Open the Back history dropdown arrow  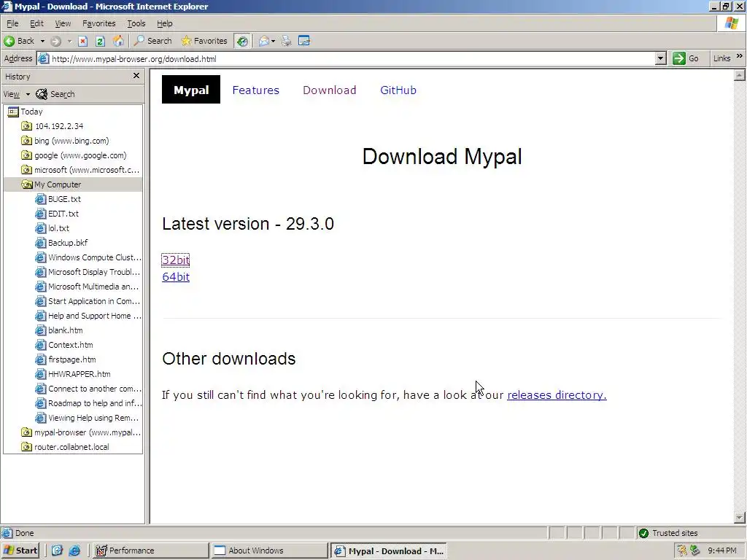[42, 41]
